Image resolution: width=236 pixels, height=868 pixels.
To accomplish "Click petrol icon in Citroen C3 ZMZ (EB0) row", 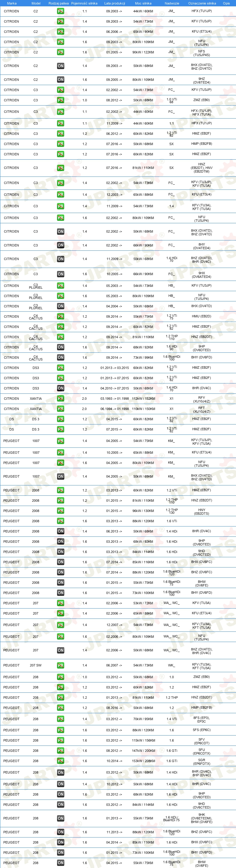I will point(60,100).
